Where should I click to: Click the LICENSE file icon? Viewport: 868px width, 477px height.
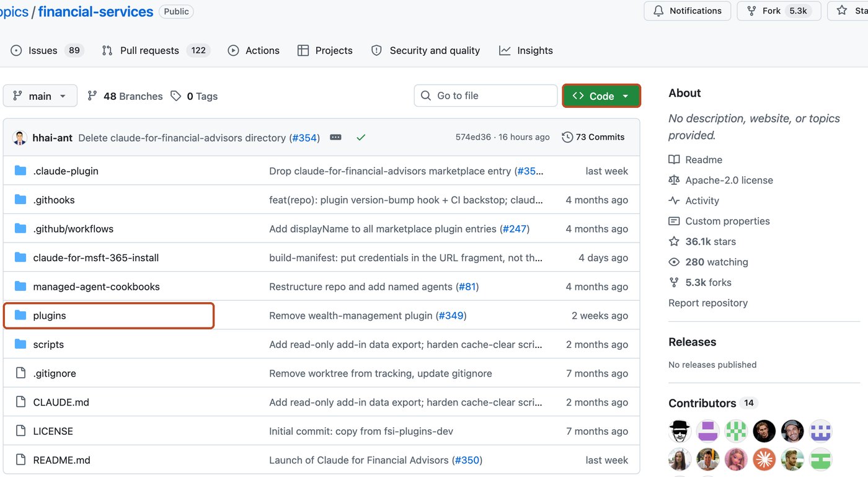[20, 431]
